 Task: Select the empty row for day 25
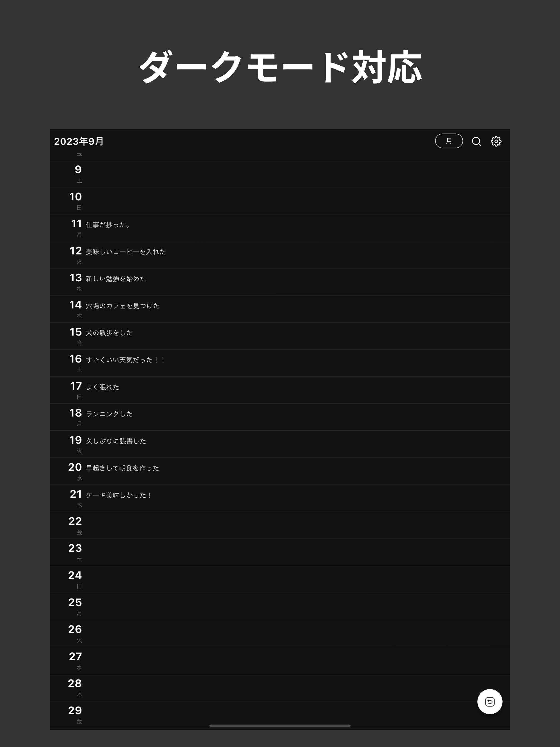(280, 606)
